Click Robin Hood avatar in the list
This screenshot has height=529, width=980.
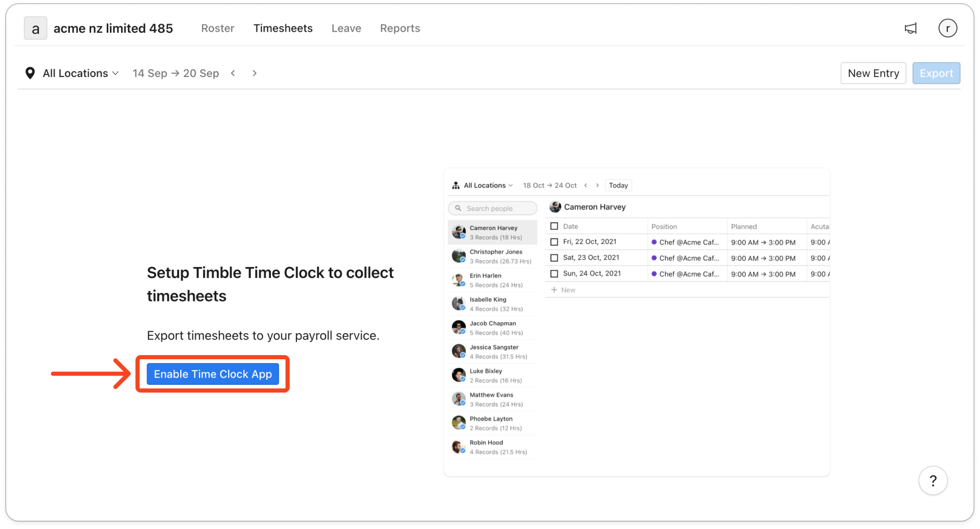pos(458,447)
